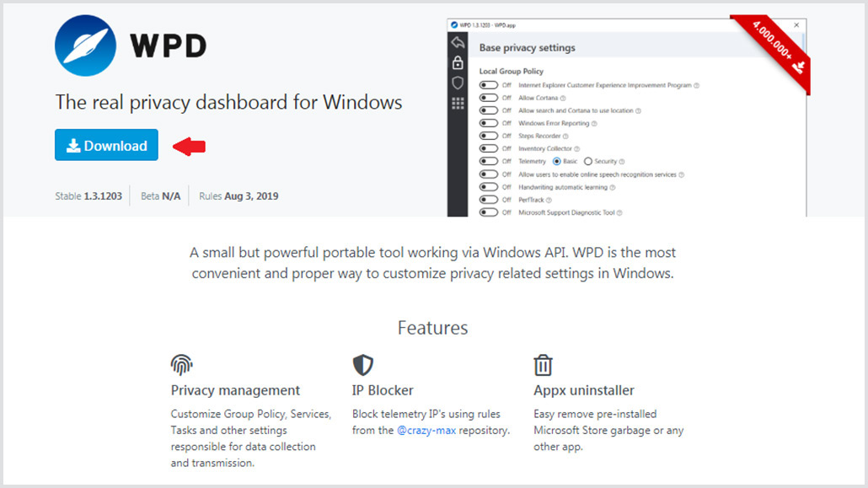Screen dimensions: 868x488
Task: Click help icon next to Handwriting automatic learning
Action: (x=613, y=188)
